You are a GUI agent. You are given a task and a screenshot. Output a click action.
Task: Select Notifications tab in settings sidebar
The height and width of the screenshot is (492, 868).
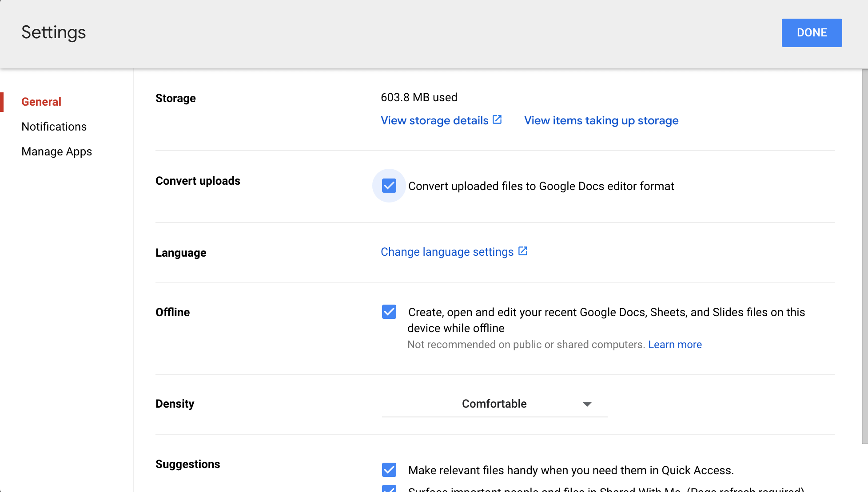click(x=54, y=126)
